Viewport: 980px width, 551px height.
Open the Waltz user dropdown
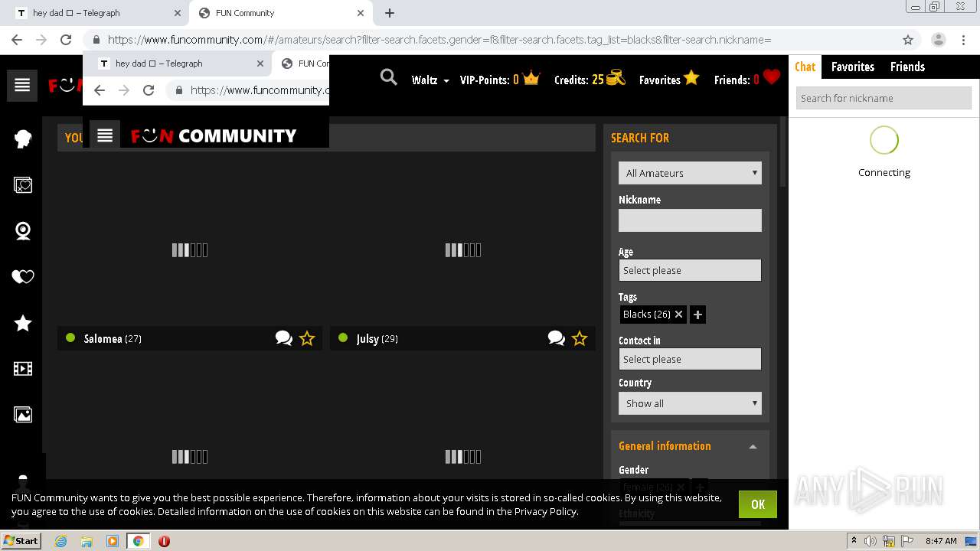coord(430,80)
